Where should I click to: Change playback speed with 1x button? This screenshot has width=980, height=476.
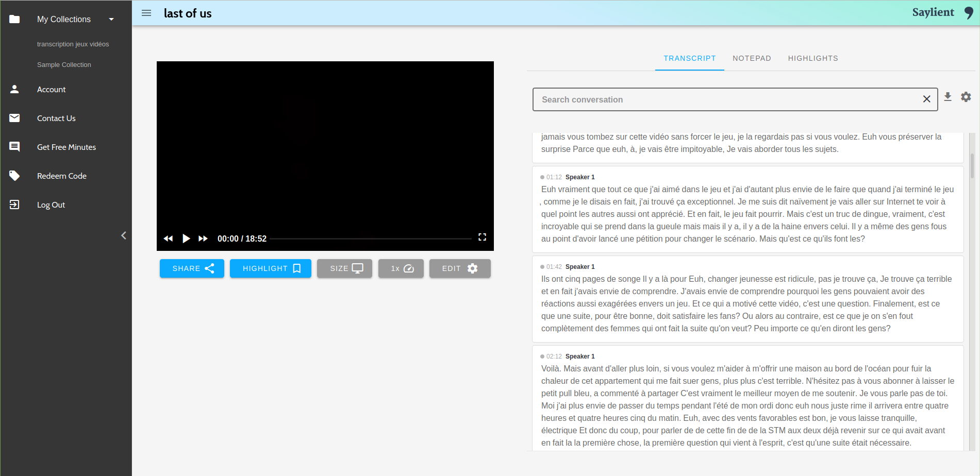(401, 268)
